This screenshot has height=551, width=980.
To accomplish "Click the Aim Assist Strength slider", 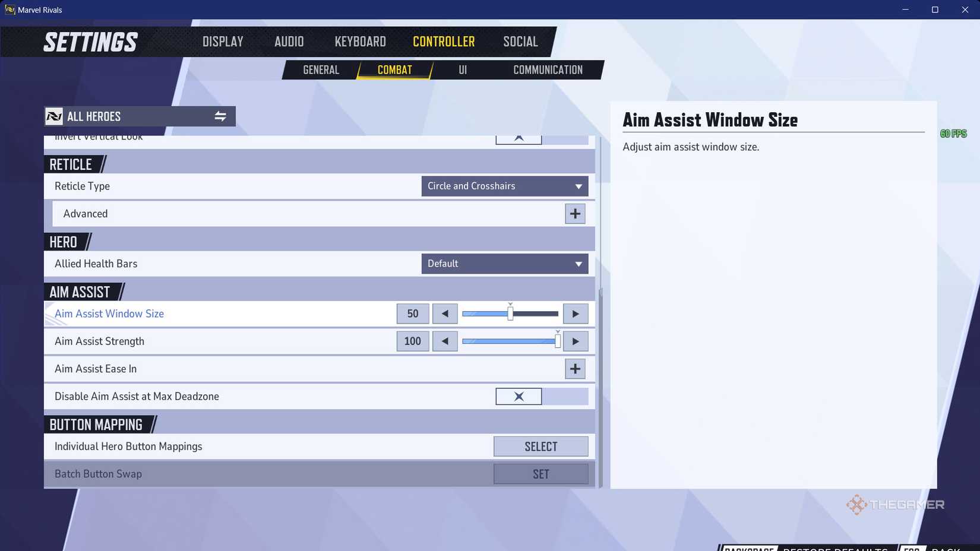I will coord(510,341).
